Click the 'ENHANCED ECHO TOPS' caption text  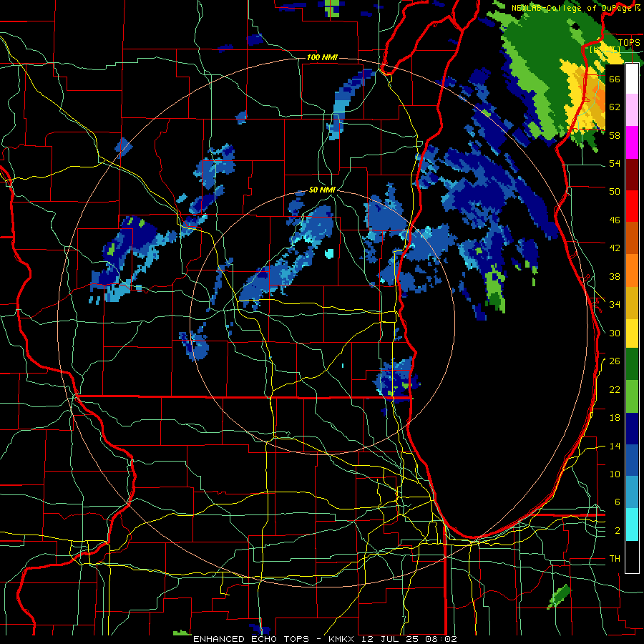click(251, 639)
